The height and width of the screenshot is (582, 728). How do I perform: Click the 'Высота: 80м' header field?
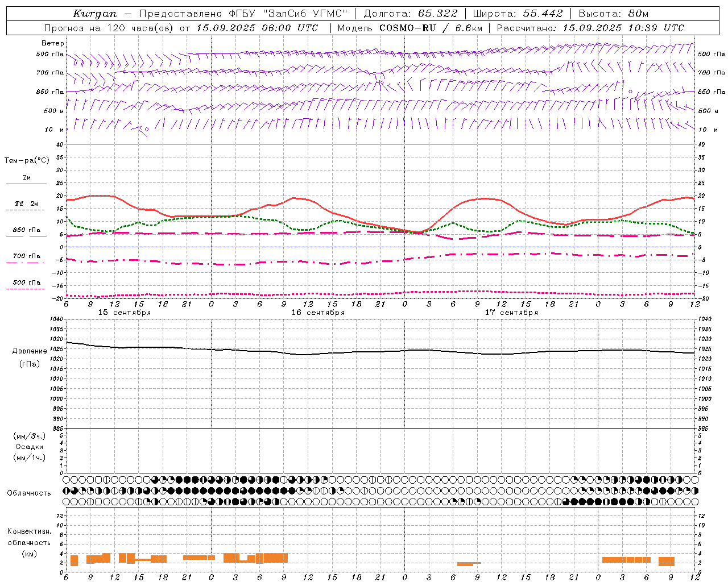tap(614, 14)
